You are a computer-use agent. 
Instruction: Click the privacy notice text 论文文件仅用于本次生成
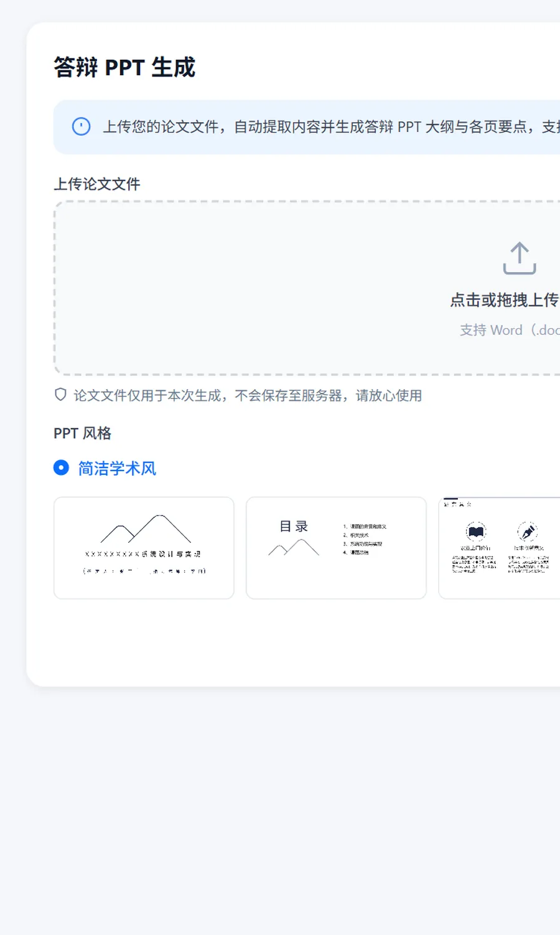248,395
